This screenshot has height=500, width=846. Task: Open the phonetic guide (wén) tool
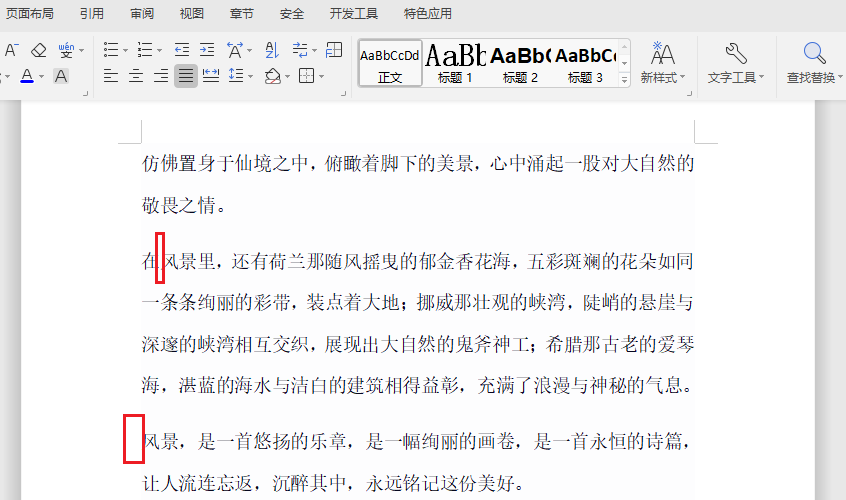pyautogui.click(x=66, y=50)
